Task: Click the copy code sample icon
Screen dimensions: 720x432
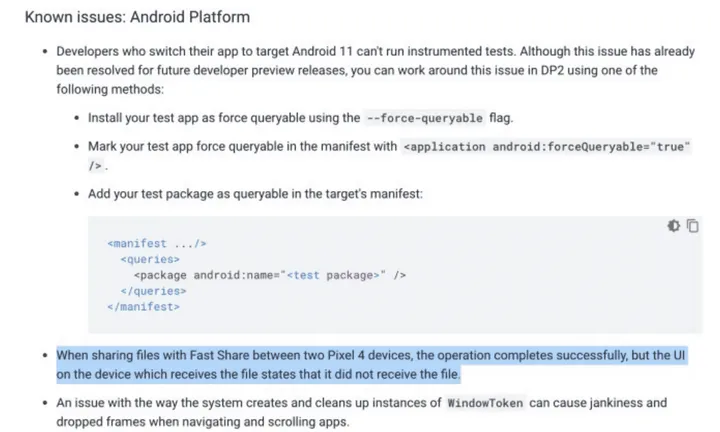Action: click(x=692, y=227)
